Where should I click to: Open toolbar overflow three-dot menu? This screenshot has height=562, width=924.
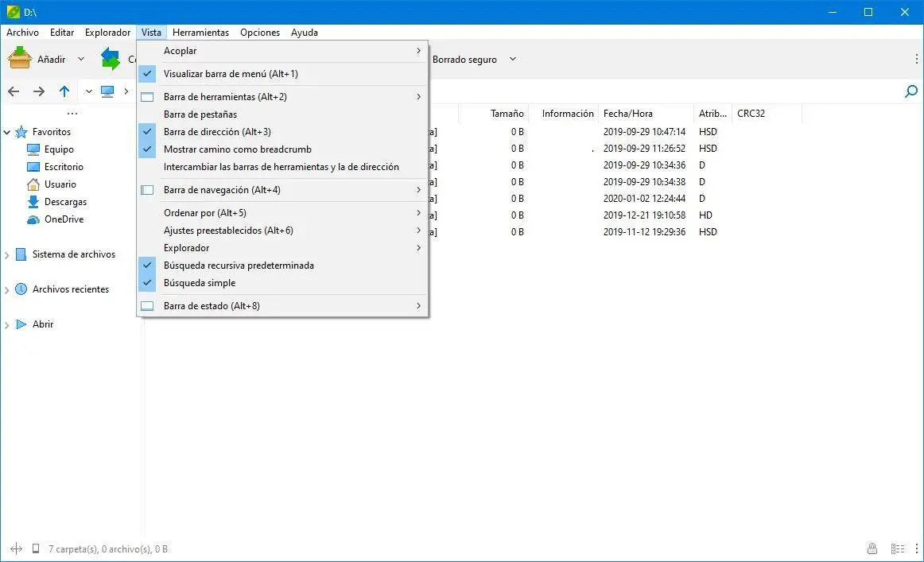(x=916, y=59)
